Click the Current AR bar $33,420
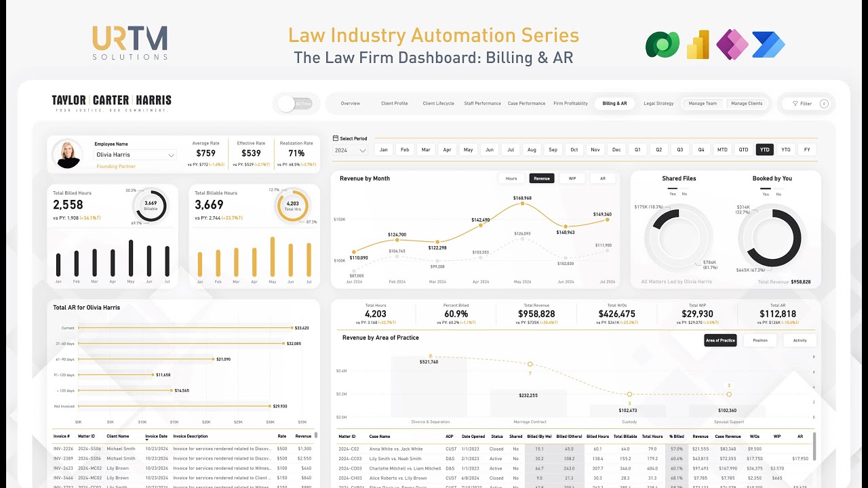Viewport: 868px width, 488px height. (184, 328)
